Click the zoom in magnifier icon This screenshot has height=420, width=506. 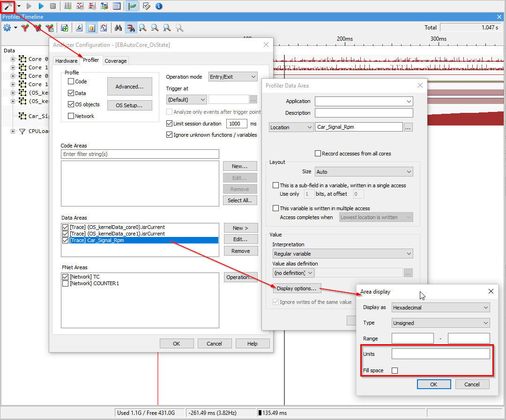pyautogui.click(x=143, y=28)
